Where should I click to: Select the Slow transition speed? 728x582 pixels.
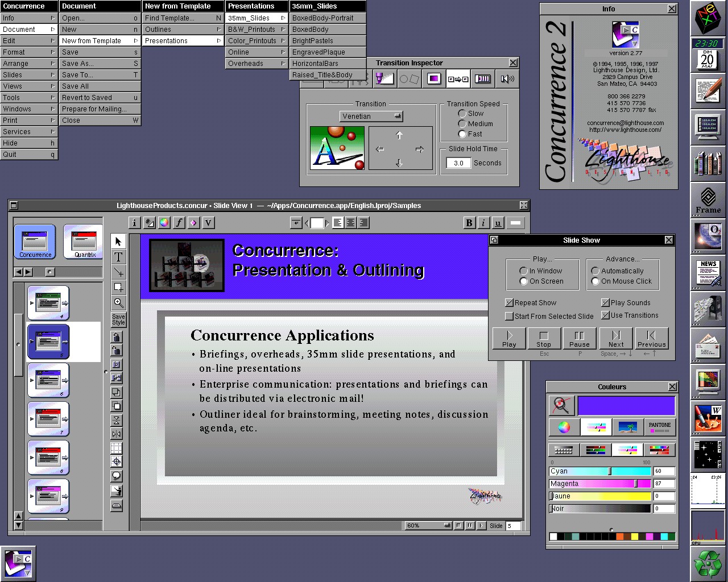click(x=462, y=114)
